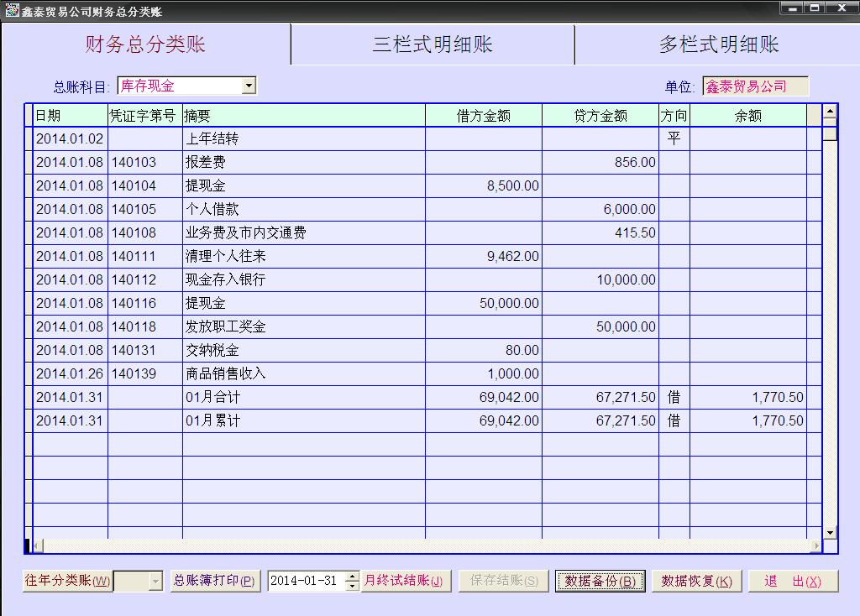Click 数据恢复 to restore data
The image size is (860, 616).
[696, 581]
